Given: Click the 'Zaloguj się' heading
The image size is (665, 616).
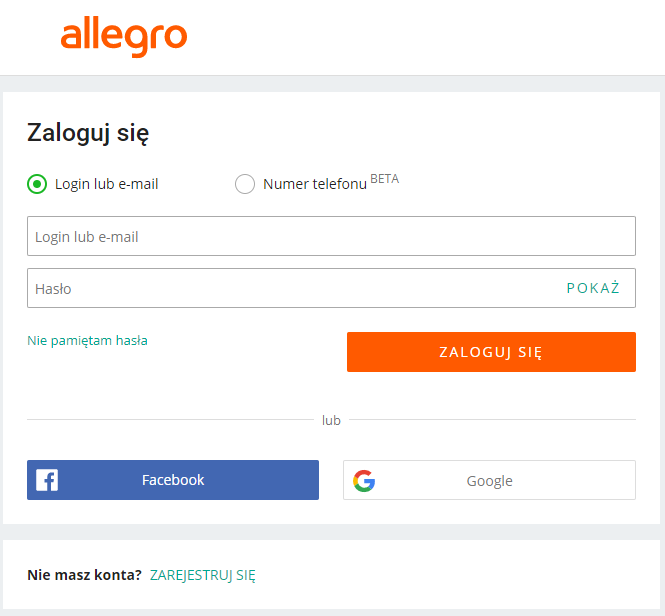Looking at the screenshot, I should coord(88,132).
